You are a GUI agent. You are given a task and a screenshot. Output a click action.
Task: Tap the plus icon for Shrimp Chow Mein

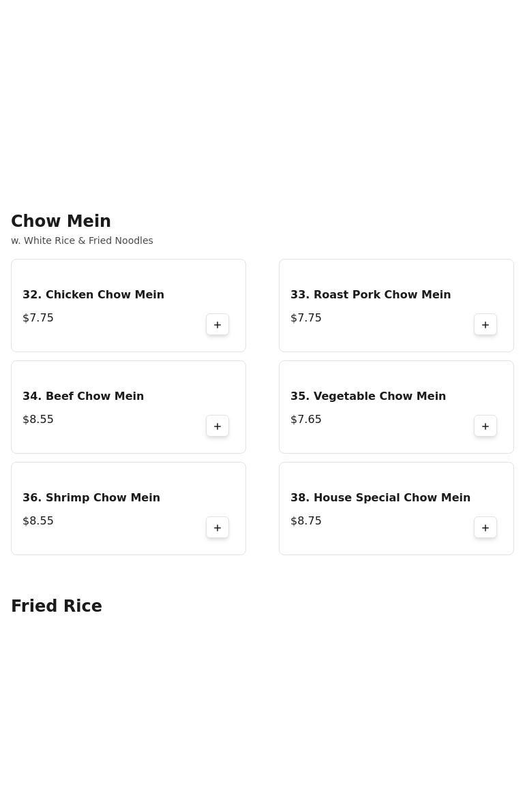(x=217, y=528)
